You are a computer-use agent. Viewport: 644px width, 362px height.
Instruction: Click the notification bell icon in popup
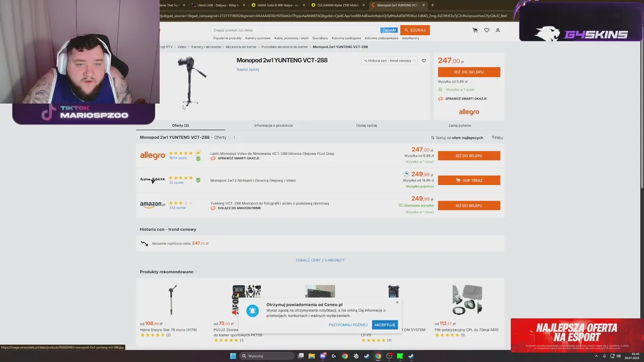[253, 311]
